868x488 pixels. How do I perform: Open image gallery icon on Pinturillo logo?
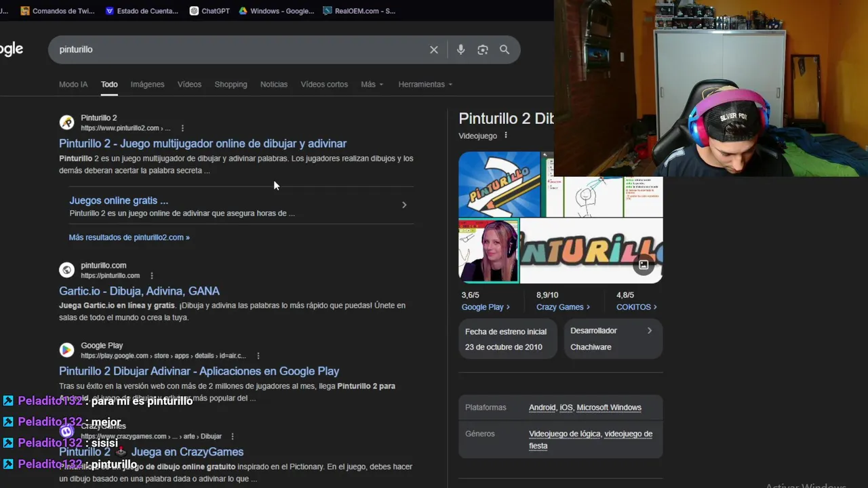[644, 265]
